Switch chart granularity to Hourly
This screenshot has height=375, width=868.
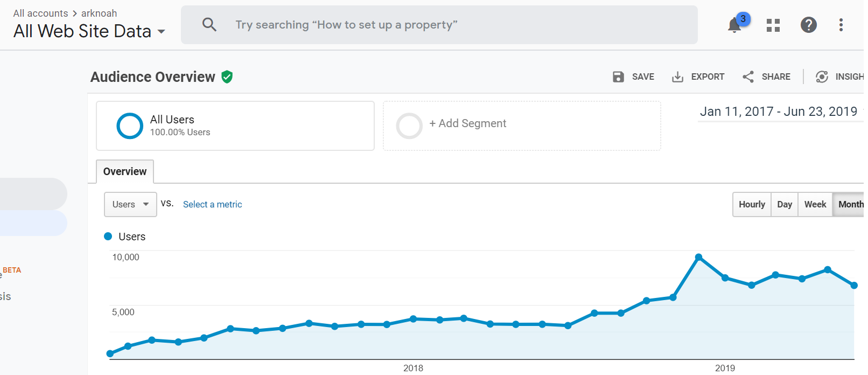point(752,204)
